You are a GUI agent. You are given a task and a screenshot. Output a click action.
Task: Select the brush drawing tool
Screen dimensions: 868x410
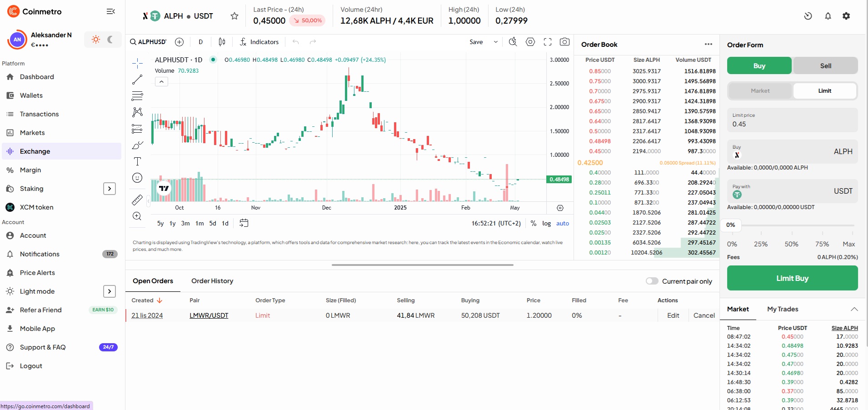[x=137, y=145]
